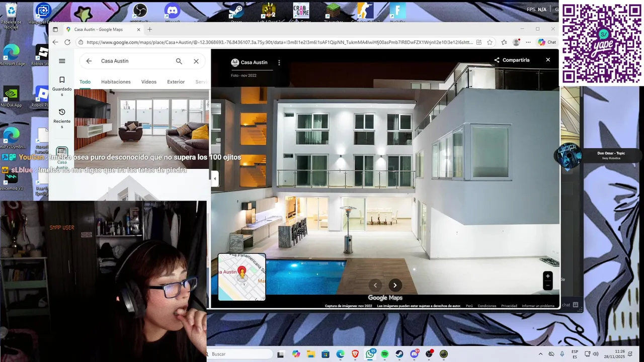Viewport: 644px width, 362px height.
Task: Switch to the Exterior tab
Action: pyautogui.click(x=176, y=81)
